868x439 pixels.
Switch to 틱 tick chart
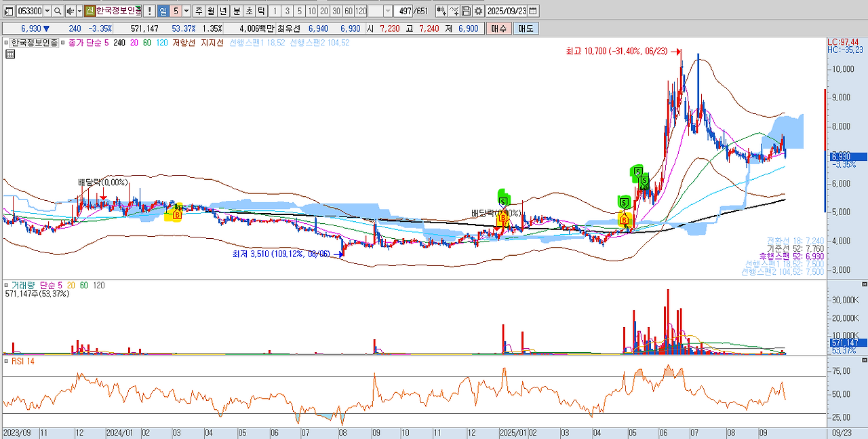[x=261, y=11]
